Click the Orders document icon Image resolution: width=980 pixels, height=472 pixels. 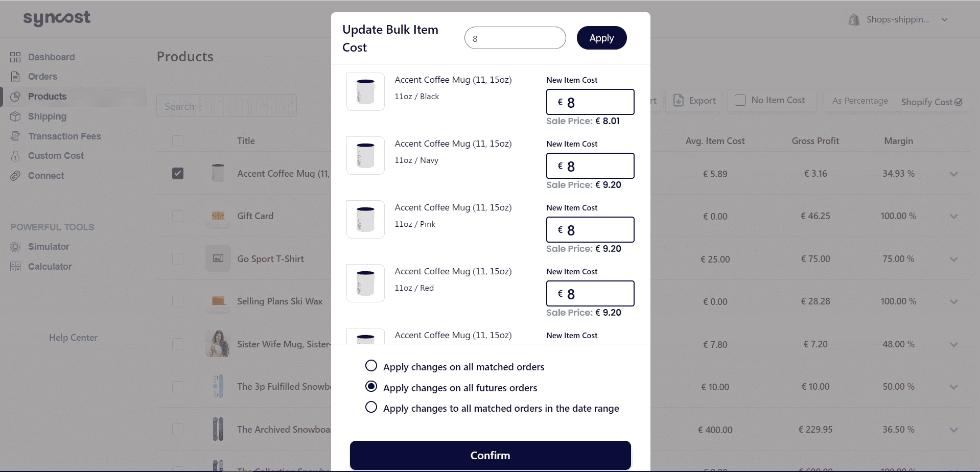[x=15, y=77]
